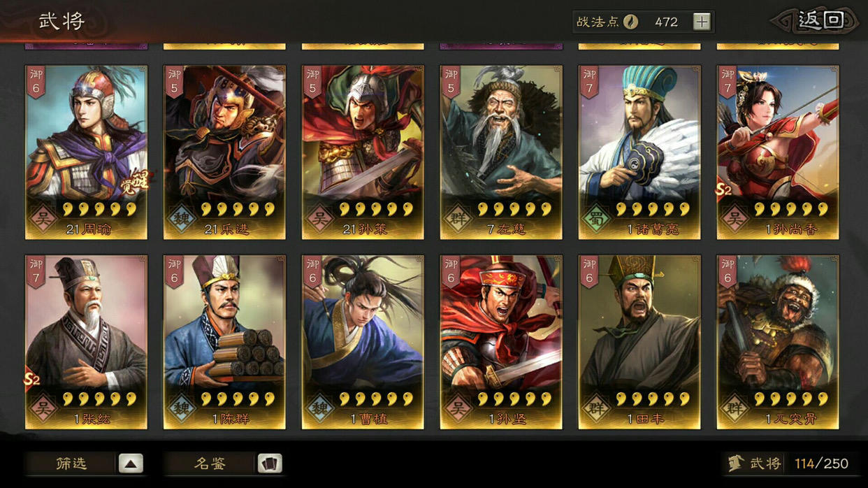Click the 蜀 faction badge on 诸葛亮 card
This screenshot has width=868, height=488.
tap(596, 218)
